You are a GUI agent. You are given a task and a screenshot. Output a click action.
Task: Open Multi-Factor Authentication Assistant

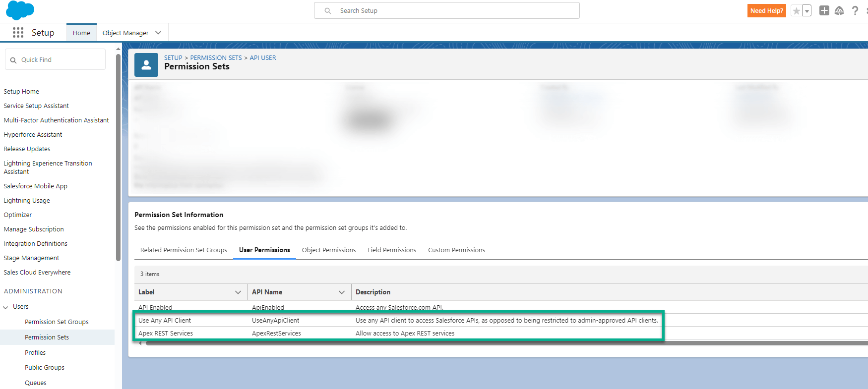point(56,120)
